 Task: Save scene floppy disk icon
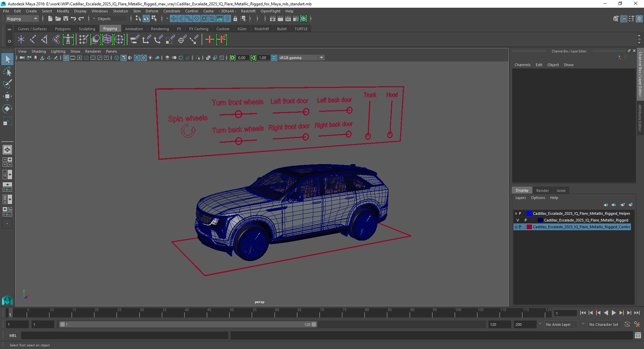tap(66, 19)
